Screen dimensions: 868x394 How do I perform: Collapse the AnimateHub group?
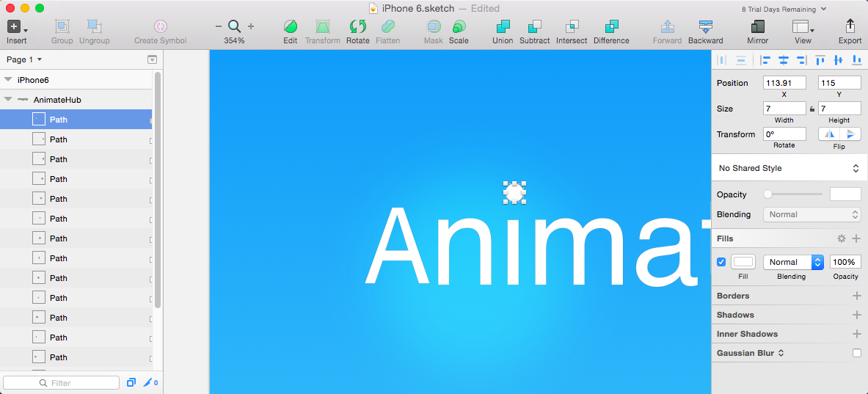point(8,100)
